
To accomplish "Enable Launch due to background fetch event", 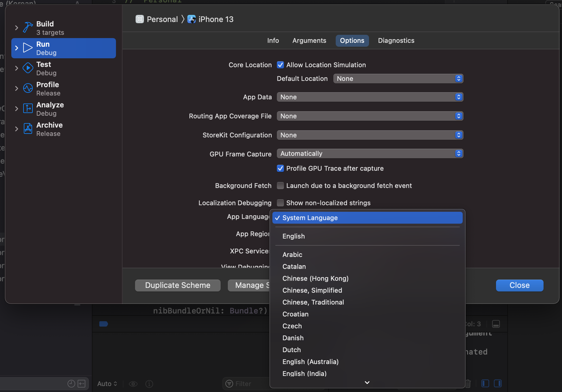I will click(280, 186).
